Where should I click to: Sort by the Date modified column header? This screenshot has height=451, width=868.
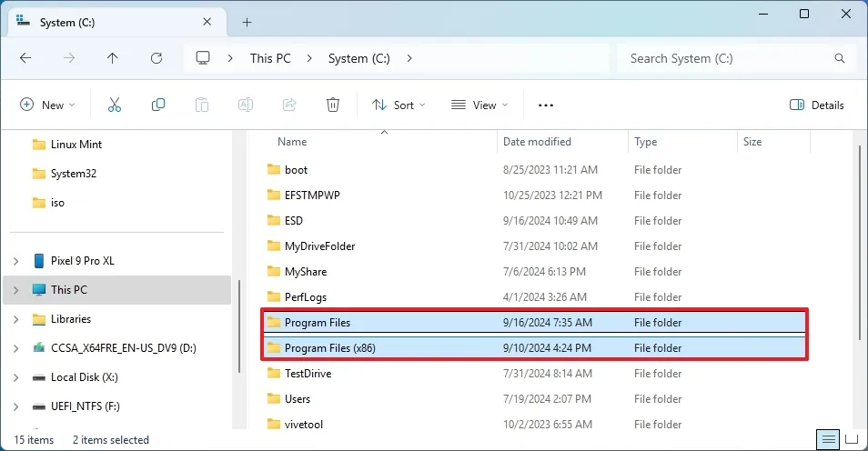(x=537, y=142)
